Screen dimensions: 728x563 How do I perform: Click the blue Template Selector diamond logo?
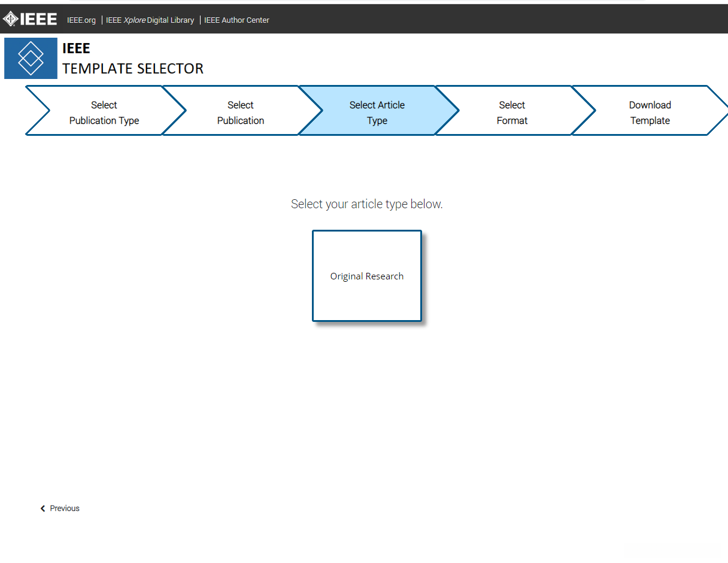pyautogui.click(x=31, y=58)
